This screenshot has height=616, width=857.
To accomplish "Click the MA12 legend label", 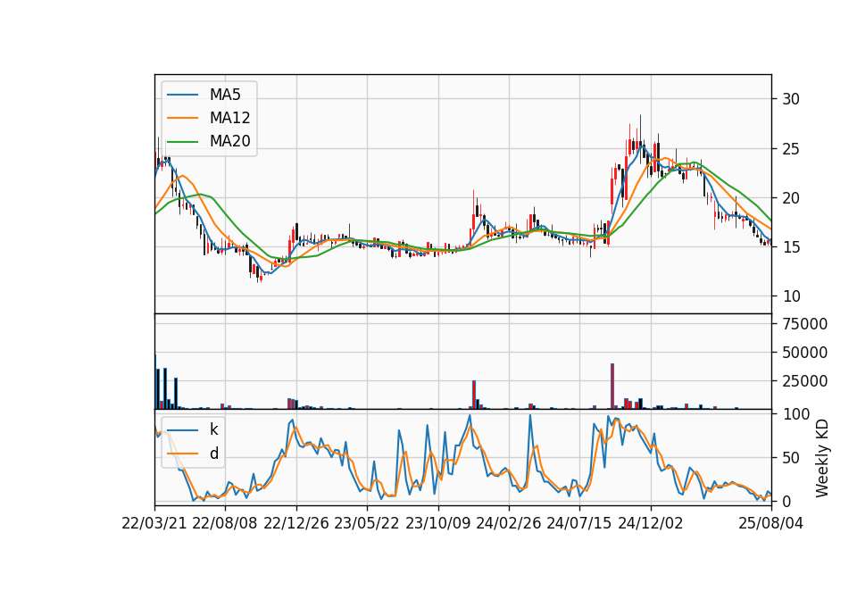I will [x=229, y=118].
